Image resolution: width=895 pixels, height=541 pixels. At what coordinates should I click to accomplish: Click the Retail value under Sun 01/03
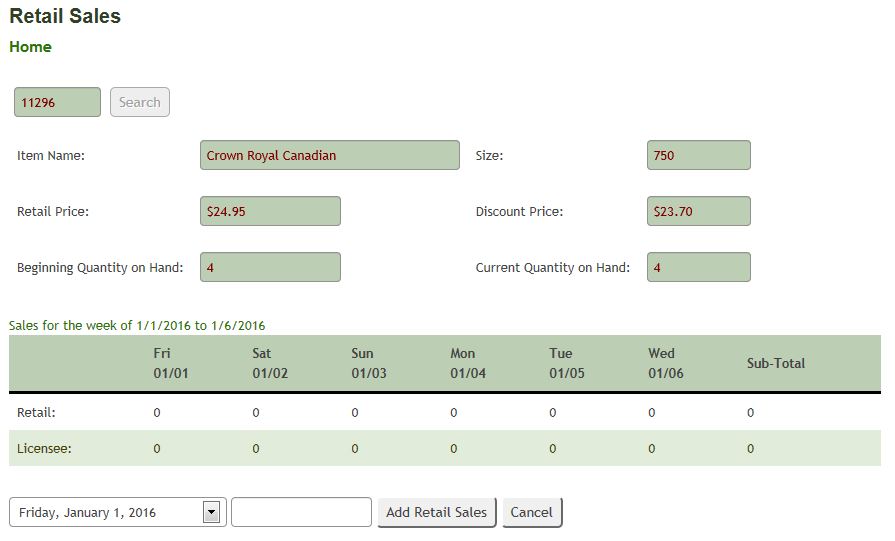pyautogui.click(x=355, y=413)
